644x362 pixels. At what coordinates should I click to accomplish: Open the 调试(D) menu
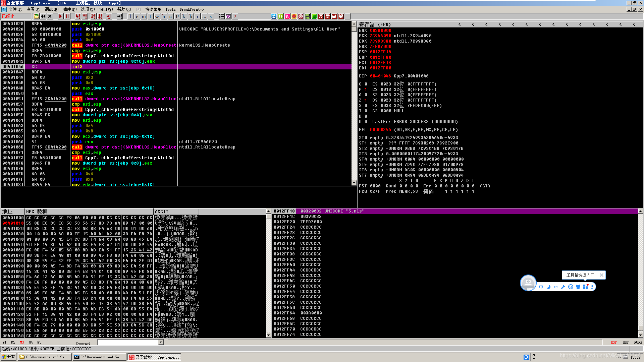pyautogui.click(x=51, y=9)
